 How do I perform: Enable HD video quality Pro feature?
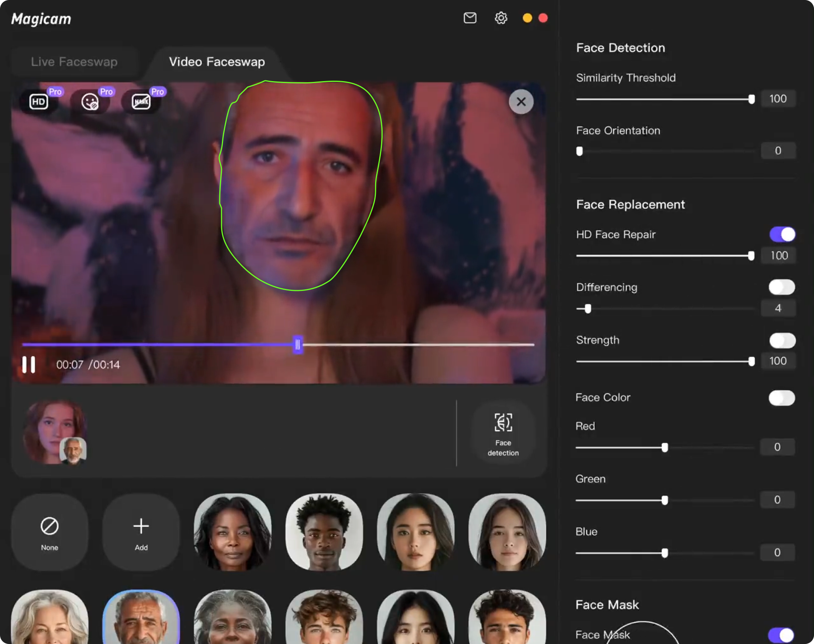[x=39, y=101]
